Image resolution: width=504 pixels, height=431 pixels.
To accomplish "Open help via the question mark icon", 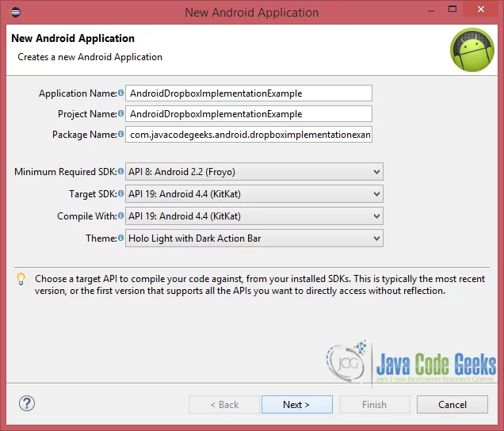I will (x=27, y=403).
